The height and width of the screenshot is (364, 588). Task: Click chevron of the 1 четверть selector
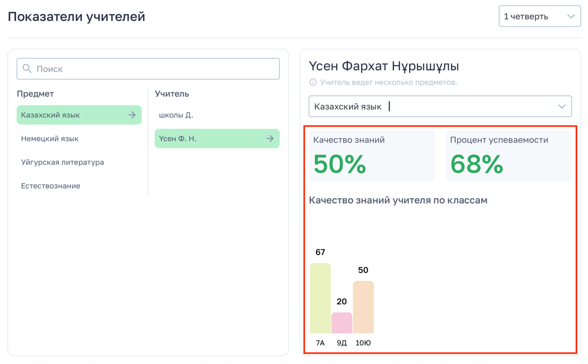(x=571, y=16)
